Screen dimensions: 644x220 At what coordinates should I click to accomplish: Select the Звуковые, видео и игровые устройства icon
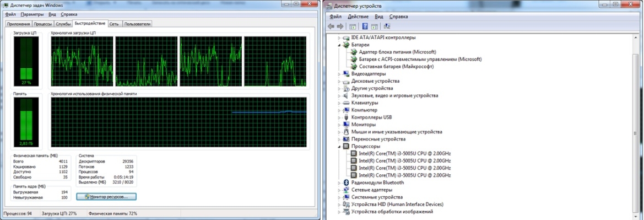(x=346, y=95)
